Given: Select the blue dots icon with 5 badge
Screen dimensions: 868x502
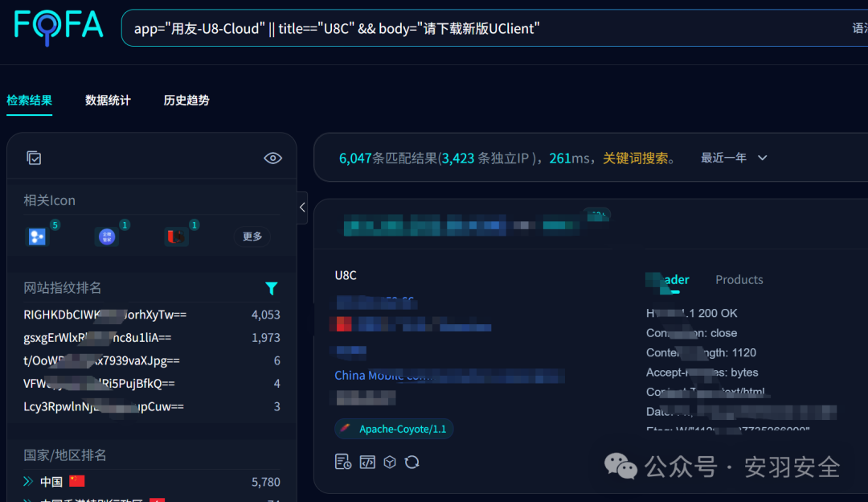Looking at the screenshot, I should pyautogui.click(x=37, y=237).
